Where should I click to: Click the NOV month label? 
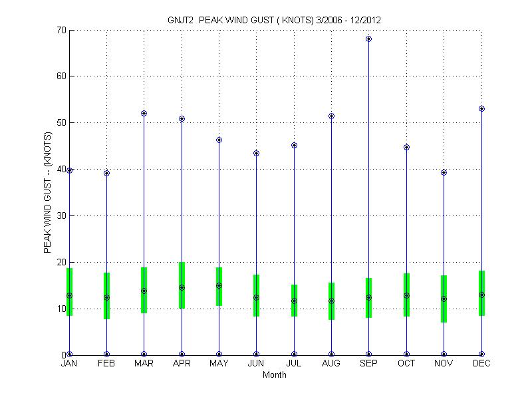(444, 363)
